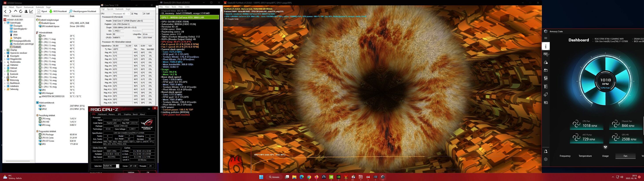Expand more fan readings chevron in Armoury Crate

[x=605, y=147]
